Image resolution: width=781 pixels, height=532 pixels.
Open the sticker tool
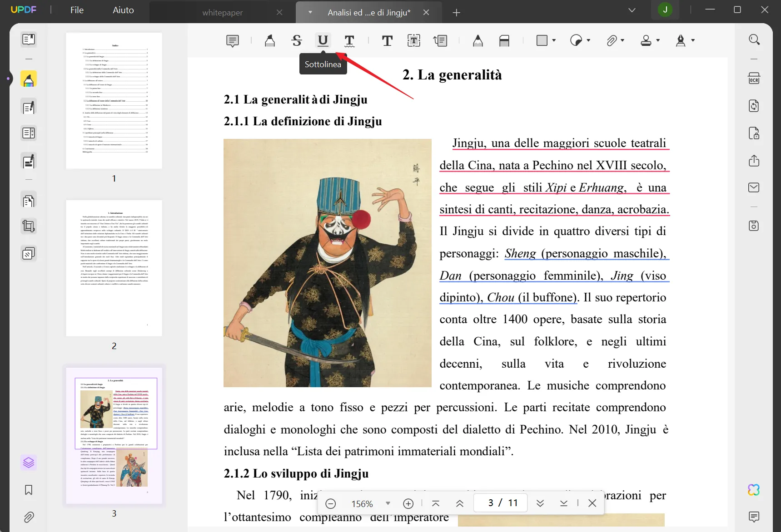point(576,40)
